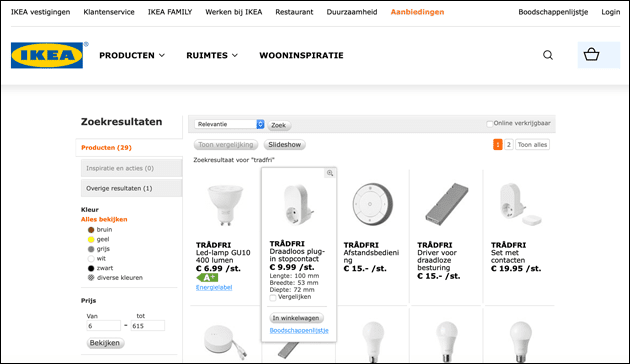
Task: Open Duurzaamheid
Action: pyautogui.click(x=352, y=12)
